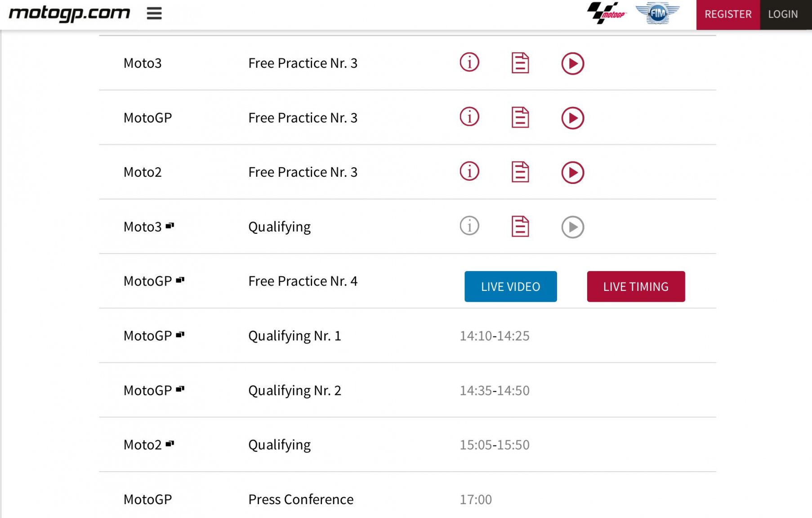Open LIVE TIMING for Free Practice Nr. 4
The image size is (812, 518).
coord(636,286)
